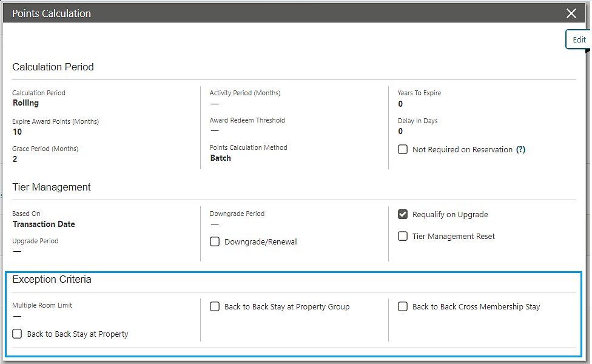Click the Batch points calculation method value

tap(220, 158)
